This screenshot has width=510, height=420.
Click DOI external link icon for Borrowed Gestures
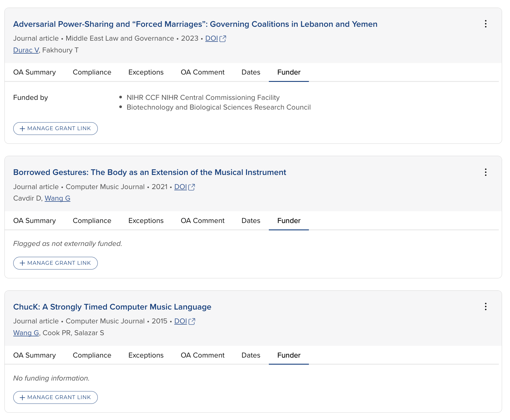192,187
